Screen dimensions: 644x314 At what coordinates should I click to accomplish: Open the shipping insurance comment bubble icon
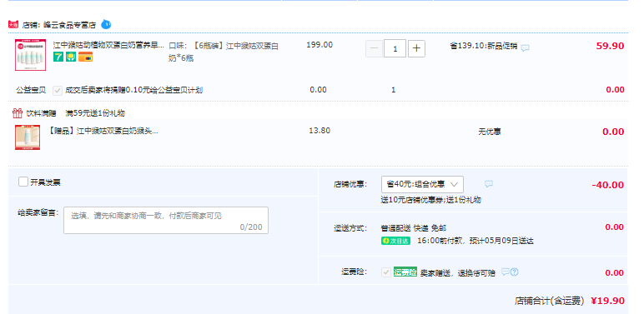click(506, 272)
